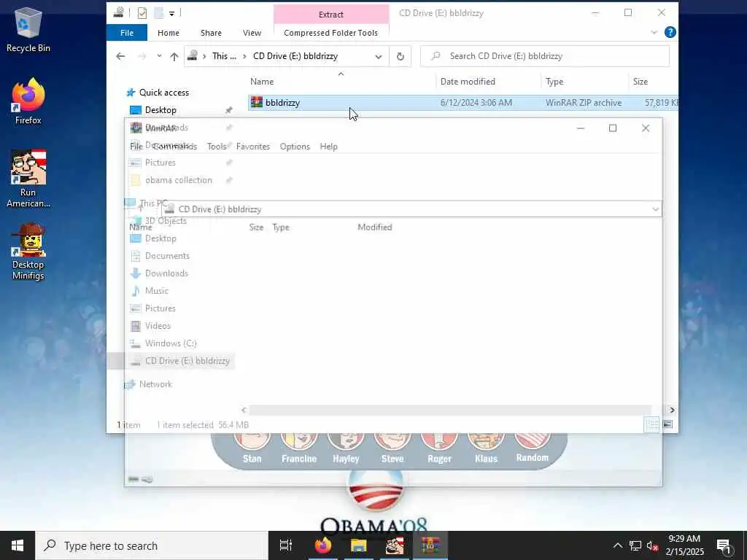Open the Recycle Bin desktop icon
The height and width of the screenshot is (560, 747).
coord(28,30)
